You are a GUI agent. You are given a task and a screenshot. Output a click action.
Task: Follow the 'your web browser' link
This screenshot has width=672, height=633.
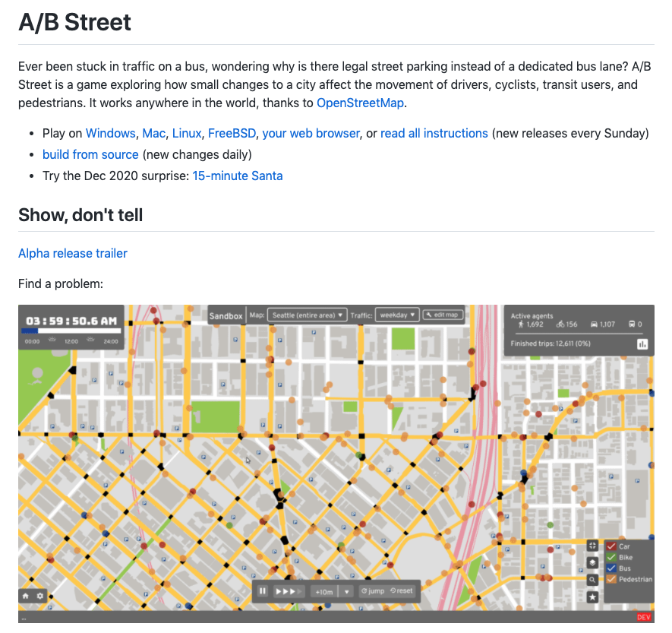311,134
